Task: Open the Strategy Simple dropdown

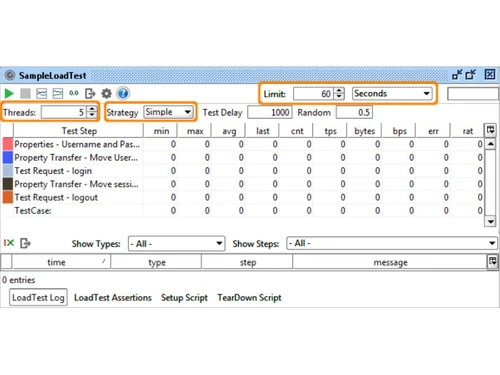Action: pyautogui.click(x=168, y=112)
